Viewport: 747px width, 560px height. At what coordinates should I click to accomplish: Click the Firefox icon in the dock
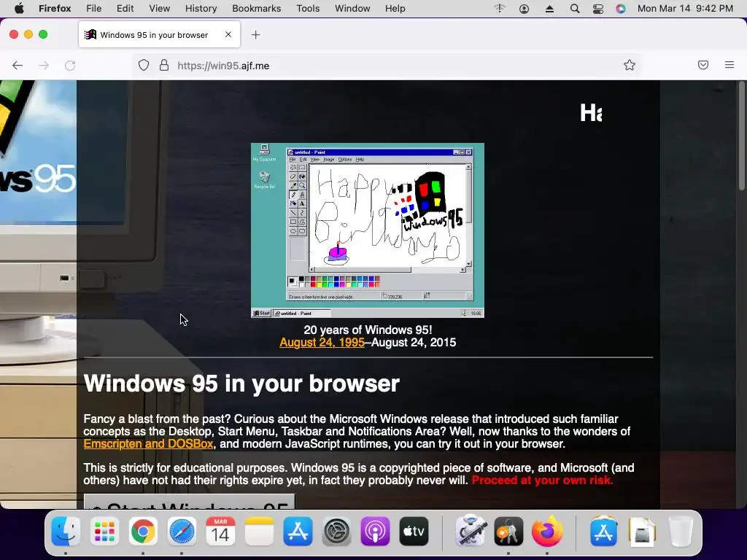[547, 531]
